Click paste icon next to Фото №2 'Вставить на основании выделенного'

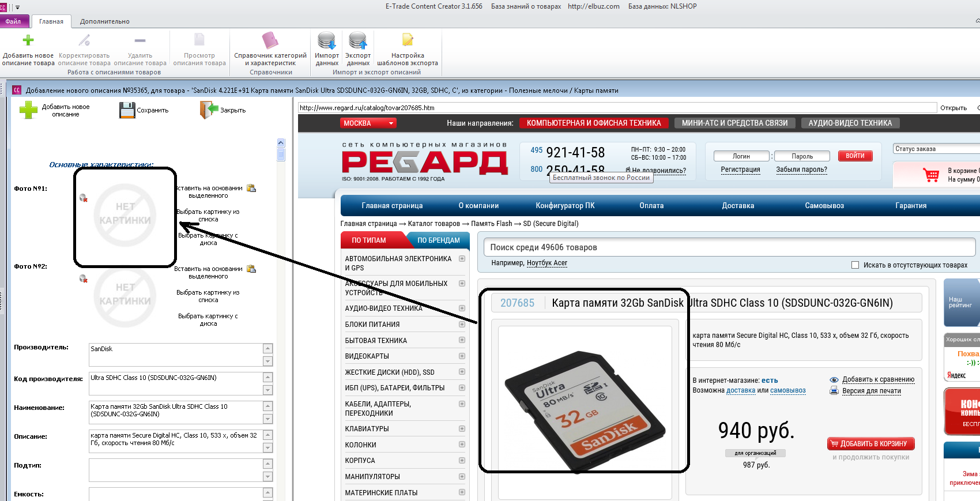tap(251, 269)
